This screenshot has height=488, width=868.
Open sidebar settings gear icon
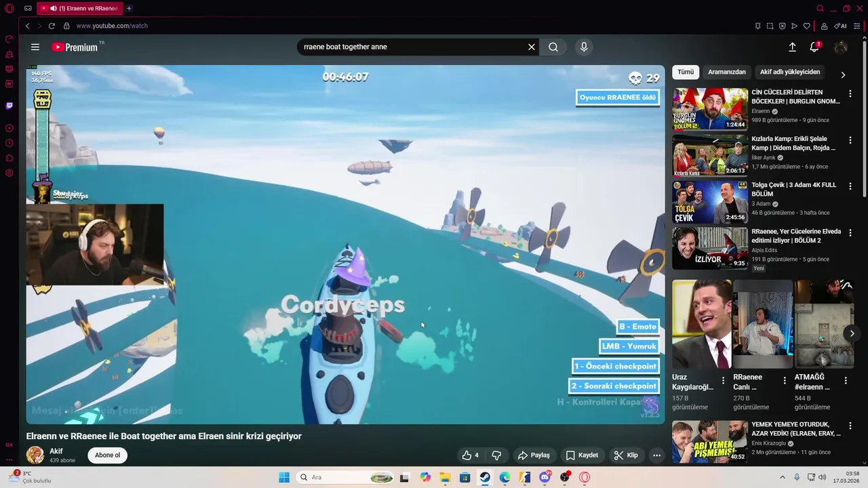coord(9,173)
